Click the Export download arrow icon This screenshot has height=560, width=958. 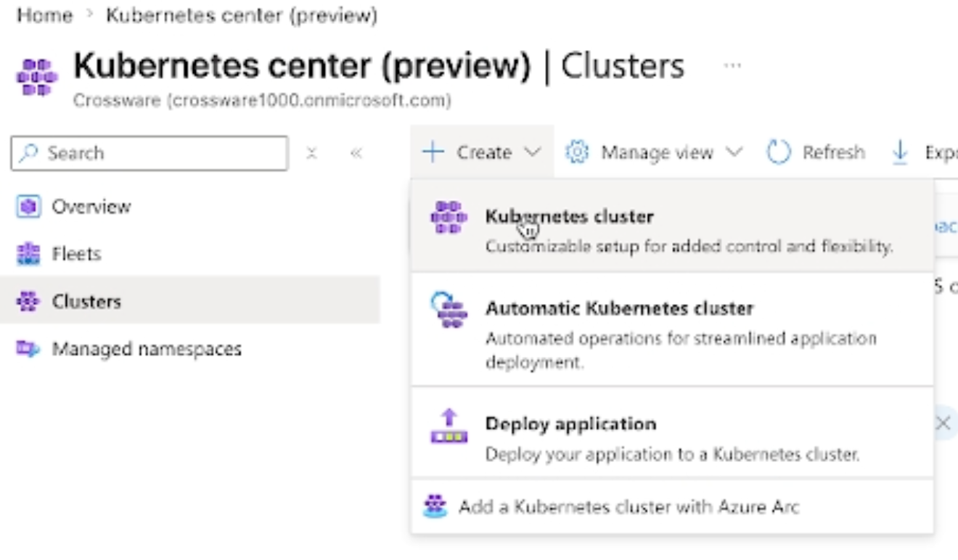tap(899, 152)
